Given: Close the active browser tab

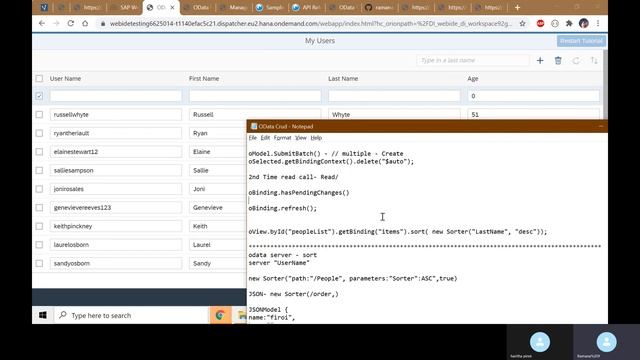Looking at the screenshot, I should (x=172, y=7).
